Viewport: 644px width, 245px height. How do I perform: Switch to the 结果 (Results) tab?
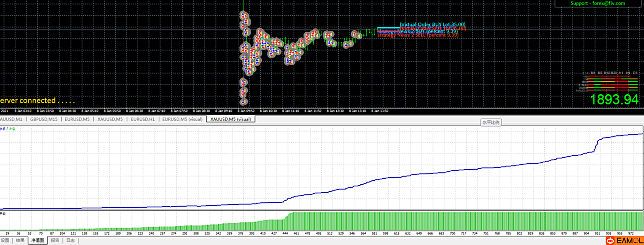click(20, 240)
